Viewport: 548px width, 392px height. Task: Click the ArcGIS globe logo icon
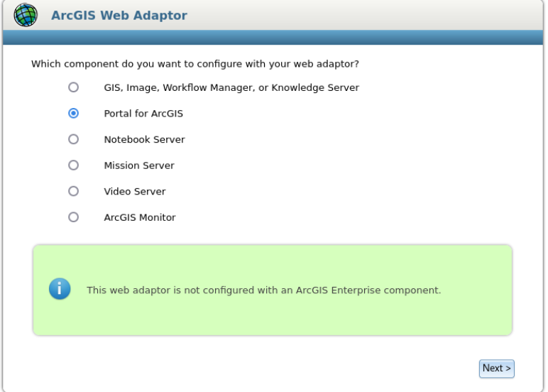[x=26, y=15]
